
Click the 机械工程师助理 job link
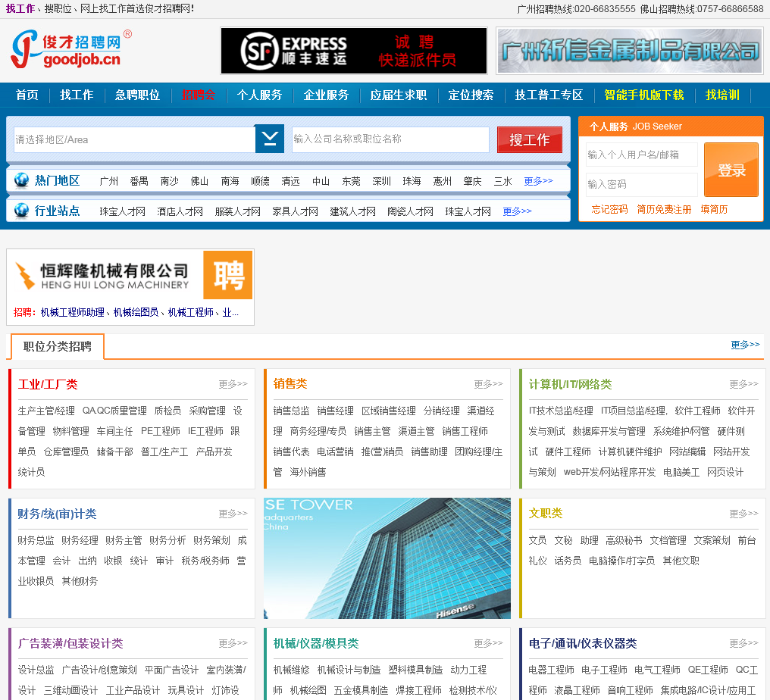[x=72, y=313]
